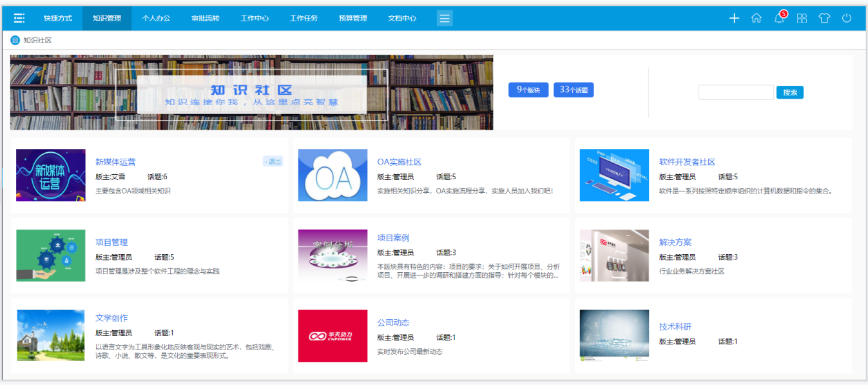The image size is (868, 385).
Task: Expand the more menus button after 文档中心
Action: 445,18
